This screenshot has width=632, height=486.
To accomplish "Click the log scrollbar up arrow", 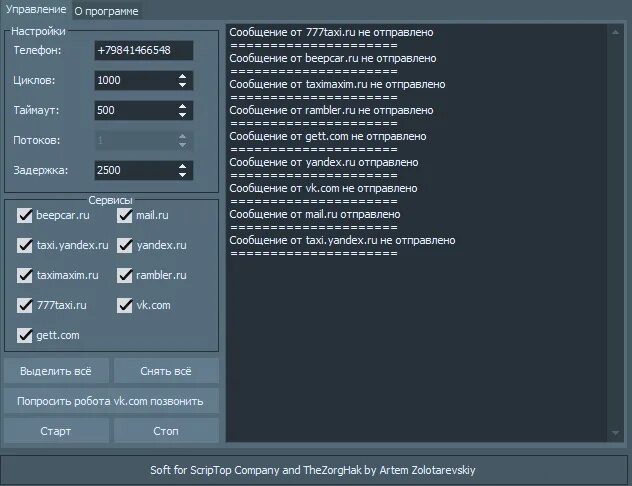I will (x=615, y=32).
